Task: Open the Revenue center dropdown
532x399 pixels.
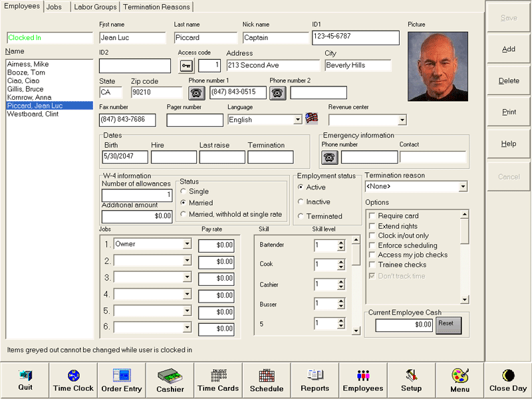Action: point(402,120)
